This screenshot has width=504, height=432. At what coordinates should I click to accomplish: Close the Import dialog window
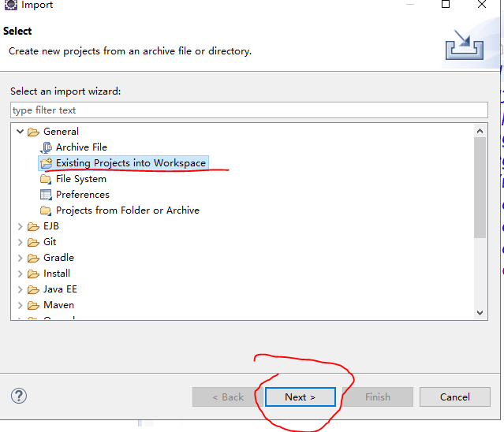pyautogui.click(x=482, y=4)
